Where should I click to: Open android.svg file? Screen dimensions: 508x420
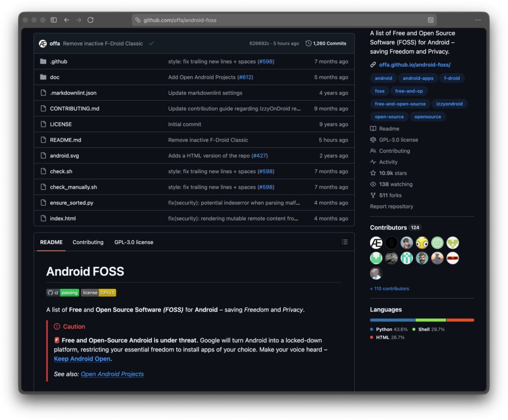[64, 156]
